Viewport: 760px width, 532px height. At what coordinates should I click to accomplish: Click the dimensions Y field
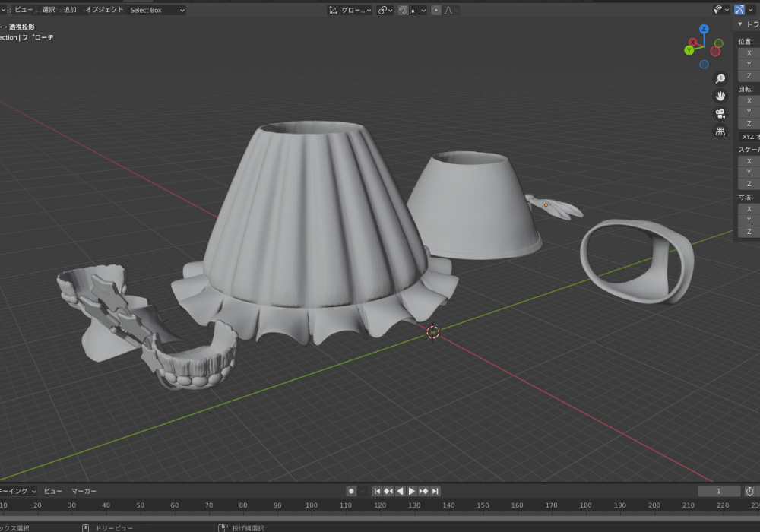point(749,220)
